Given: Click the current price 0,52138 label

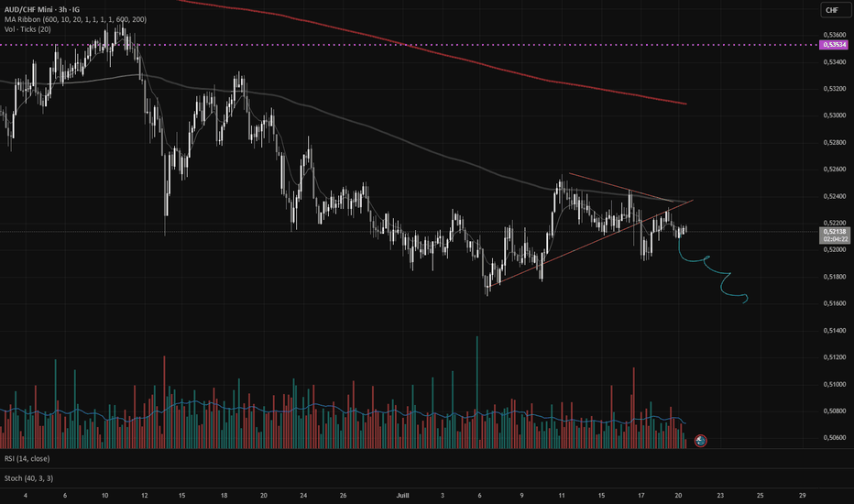Looking at the screenshot, I should click(x=835, y=232).
